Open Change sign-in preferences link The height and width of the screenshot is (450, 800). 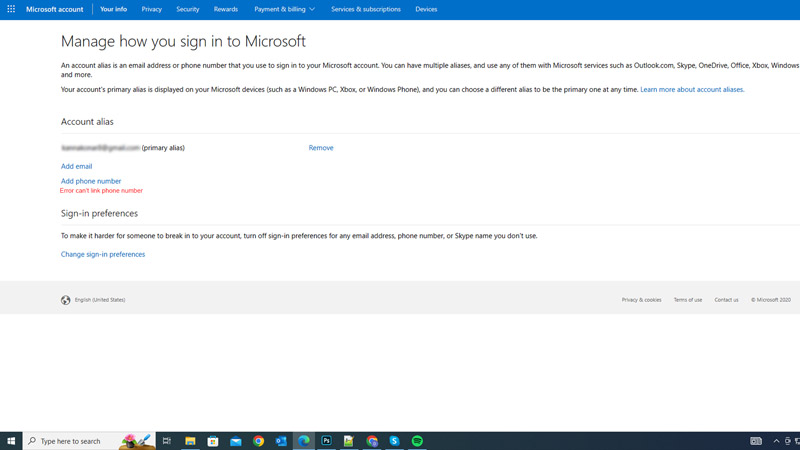pyautogui.click(x=103, y=254)
